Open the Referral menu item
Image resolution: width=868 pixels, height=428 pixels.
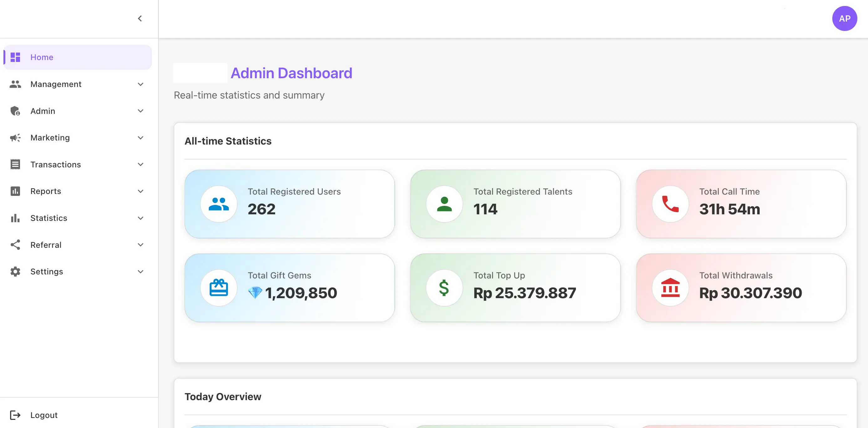78,245
